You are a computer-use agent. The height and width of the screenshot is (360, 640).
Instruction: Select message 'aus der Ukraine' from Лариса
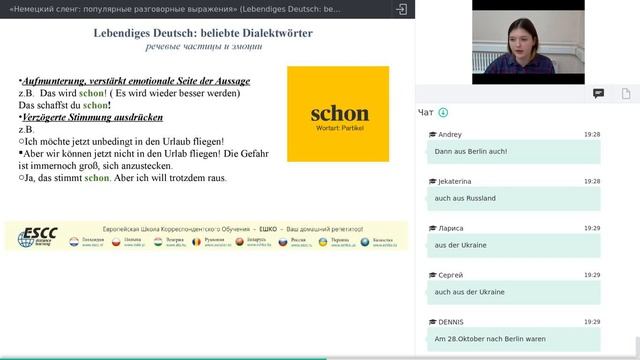(513, 245)
